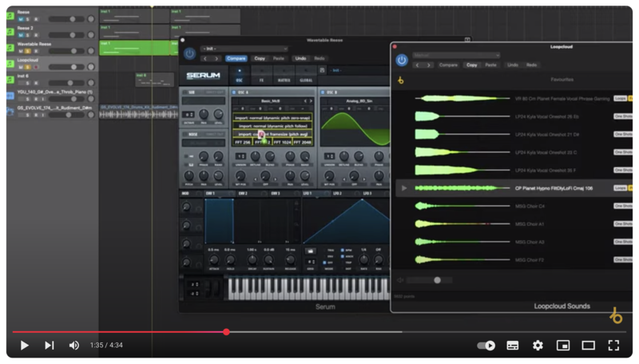Open YouTube player settings gear
This screenshot has height=364, width=639.
tap(538, 346)
